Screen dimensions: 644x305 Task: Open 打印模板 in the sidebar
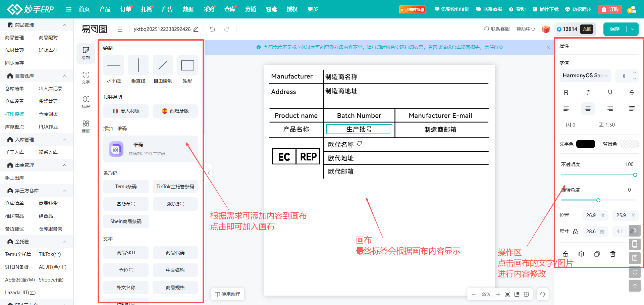[14, 114]
